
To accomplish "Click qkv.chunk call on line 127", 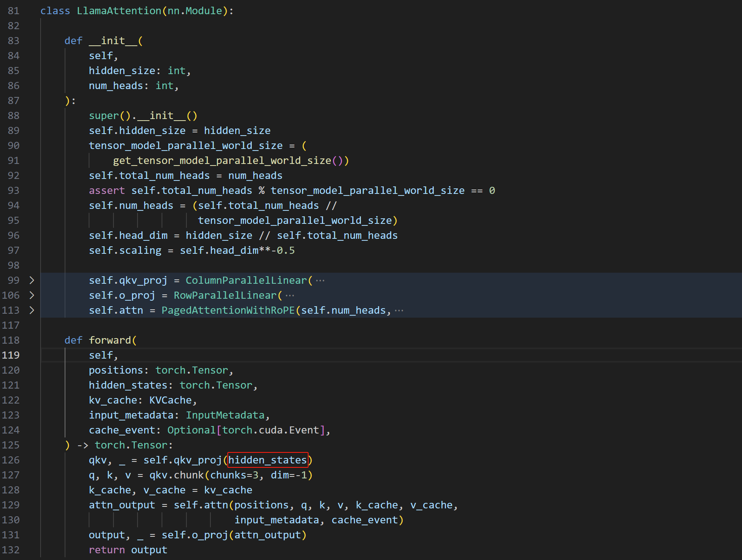I will click(x=177, y=475).
